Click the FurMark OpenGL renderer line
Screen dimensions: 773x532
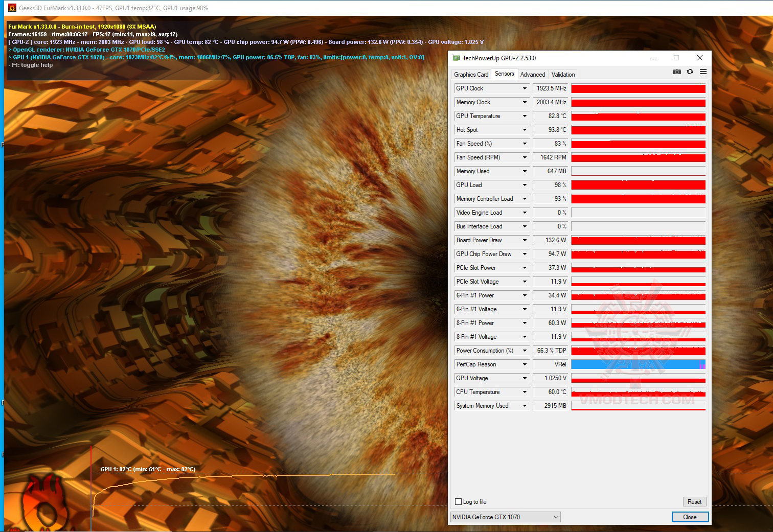[x=87, y=50]
